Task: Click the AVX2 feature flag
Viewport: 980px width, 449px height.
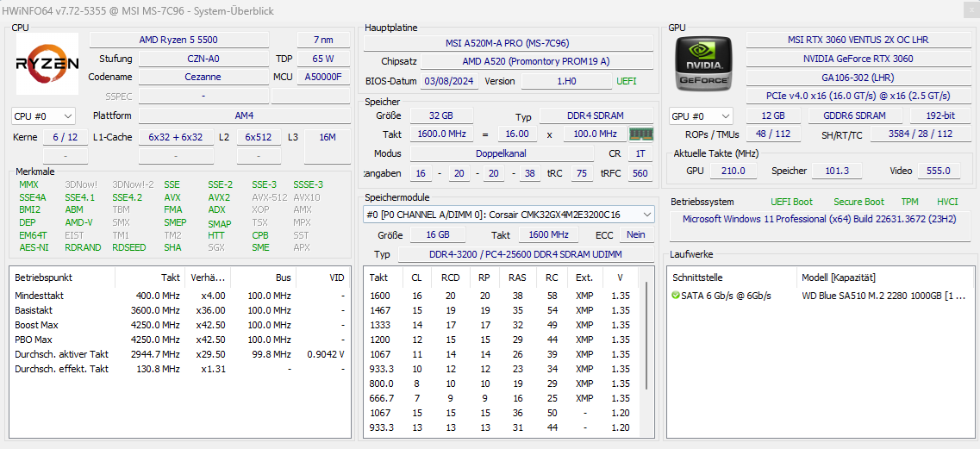Action: tap(219, 197)
